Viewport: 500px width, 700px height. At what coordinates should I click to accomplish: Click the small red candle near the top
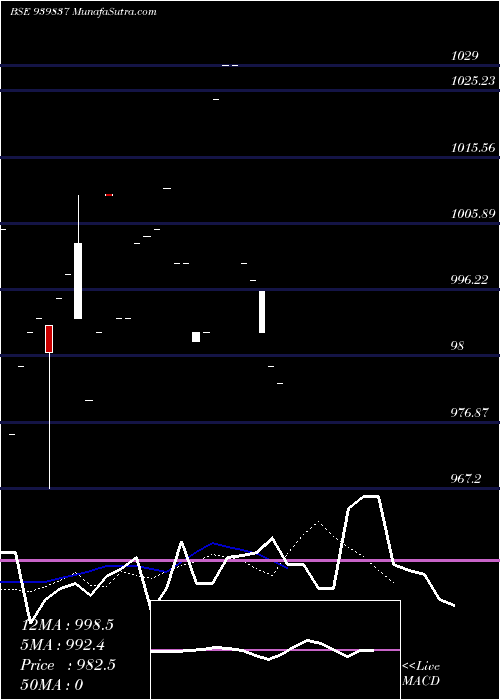109,195
